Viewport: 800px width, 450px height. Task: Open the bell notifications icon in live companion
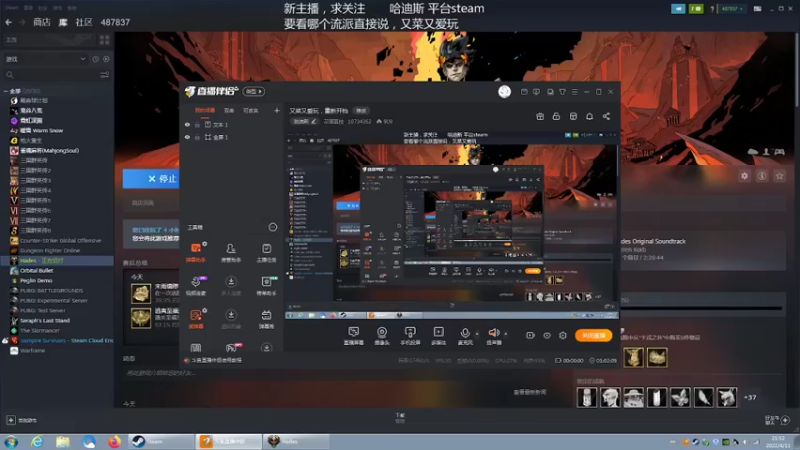[x=589, y=116]
